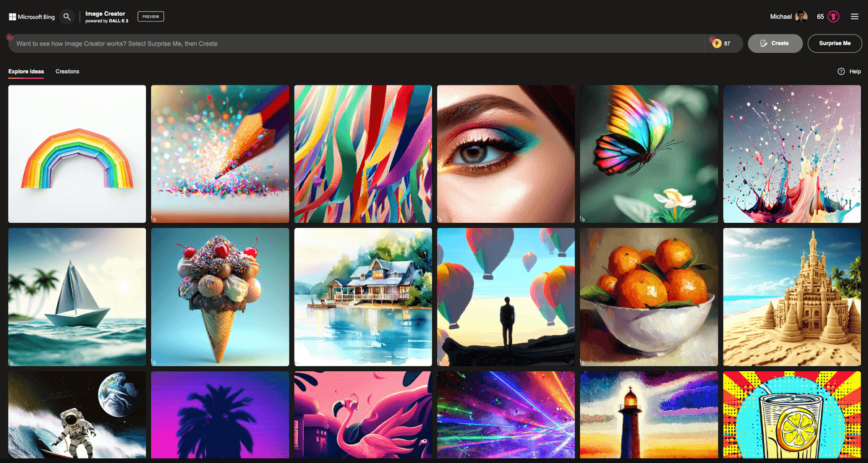Open the hamburger menu

click(854, 17)
